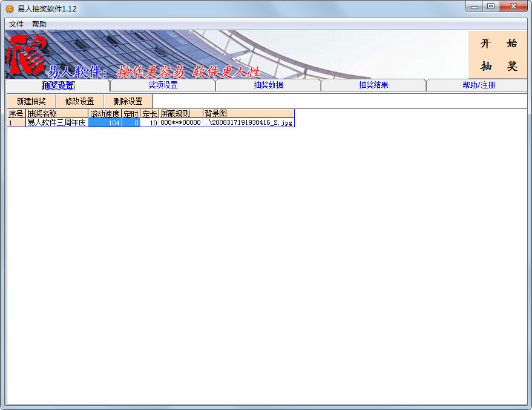Viewport: 532px width, 410px height.
Task: Click the 定长 column header
Action: click(149, 113)
